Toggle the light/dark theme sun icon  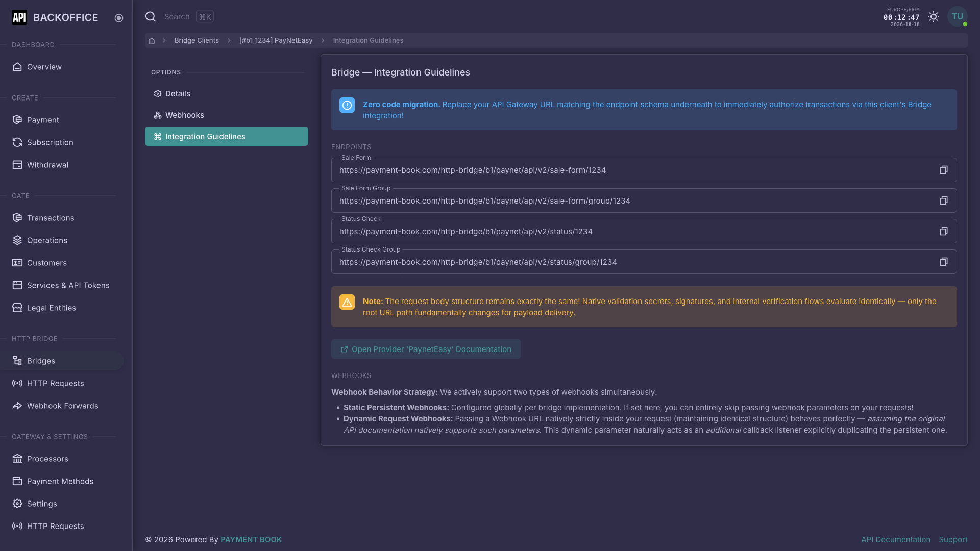point(934,17)
